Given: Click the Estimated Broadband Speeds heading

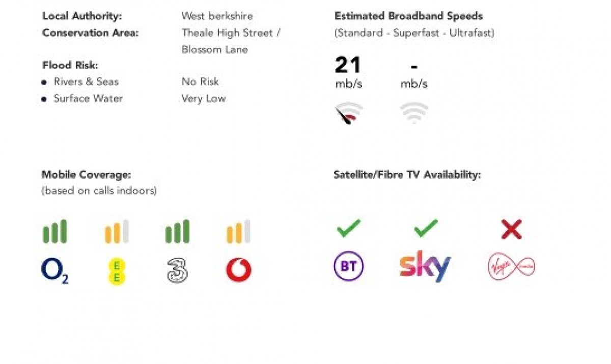Looking at the screenshot, I should point(408,16).
